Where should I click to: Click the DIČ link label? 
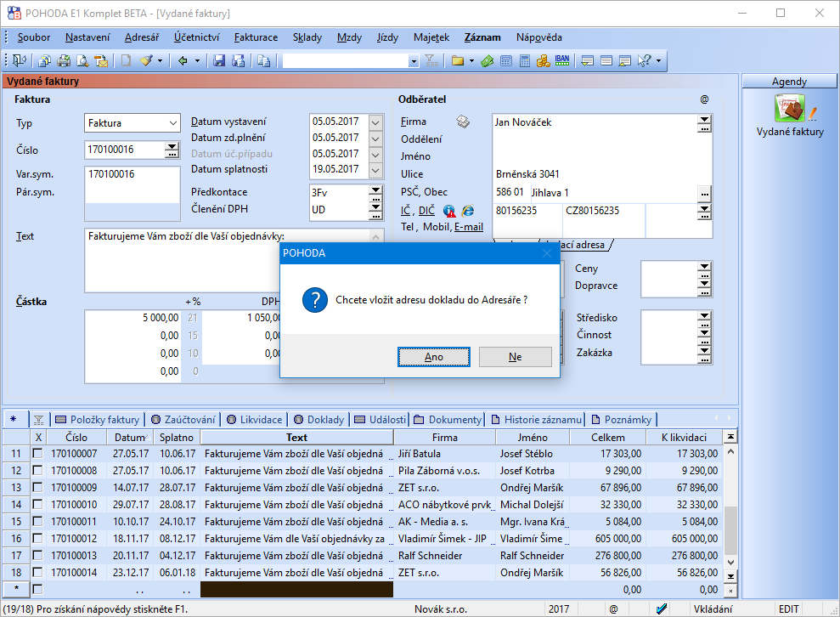point(427,211)
